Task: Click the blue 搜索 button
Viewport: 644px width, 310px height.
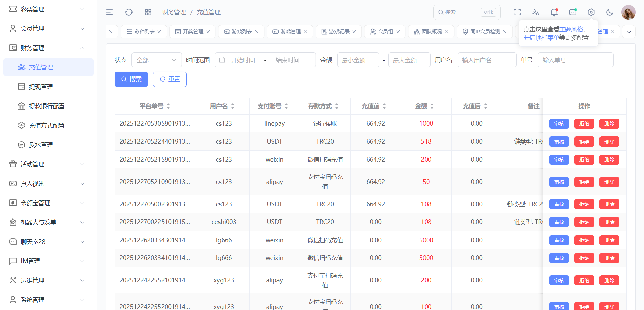Action: pyautogui.click(x=131, y=79)
